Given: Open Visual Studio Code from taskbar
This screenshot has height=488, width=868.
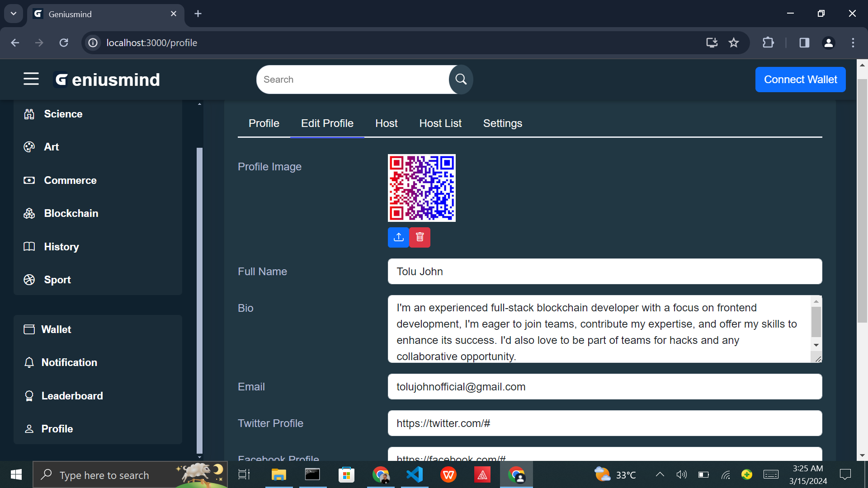Looking at the screenshot, I should [x=414, y=475].
